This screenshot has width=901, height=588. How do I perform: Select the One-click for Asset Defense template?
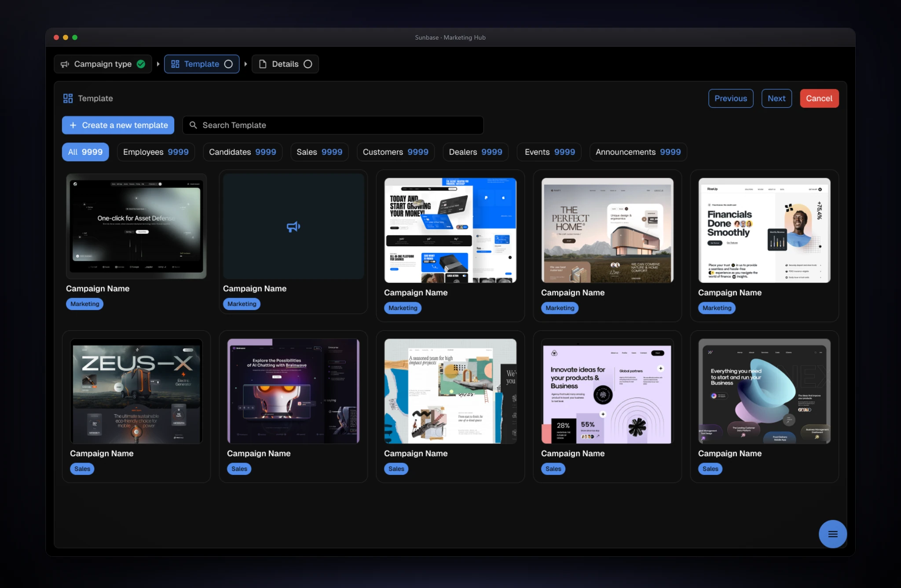point(136,226)
